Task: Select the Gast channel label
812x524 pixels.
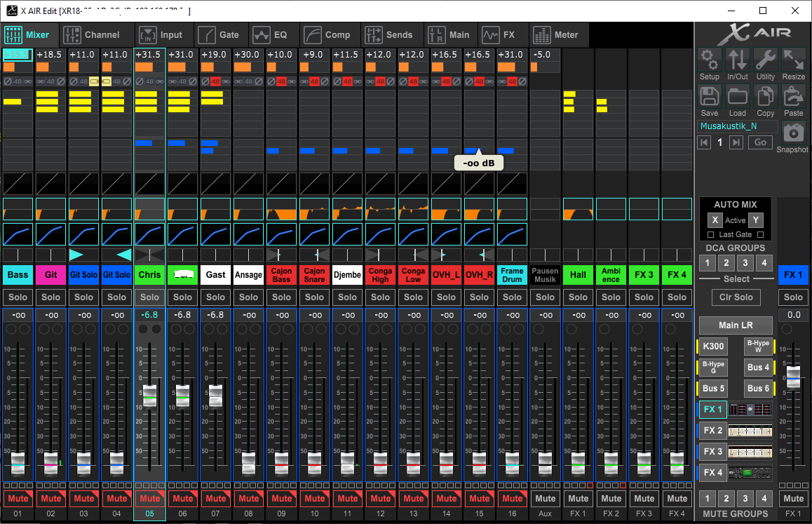Action: [215, 275]
